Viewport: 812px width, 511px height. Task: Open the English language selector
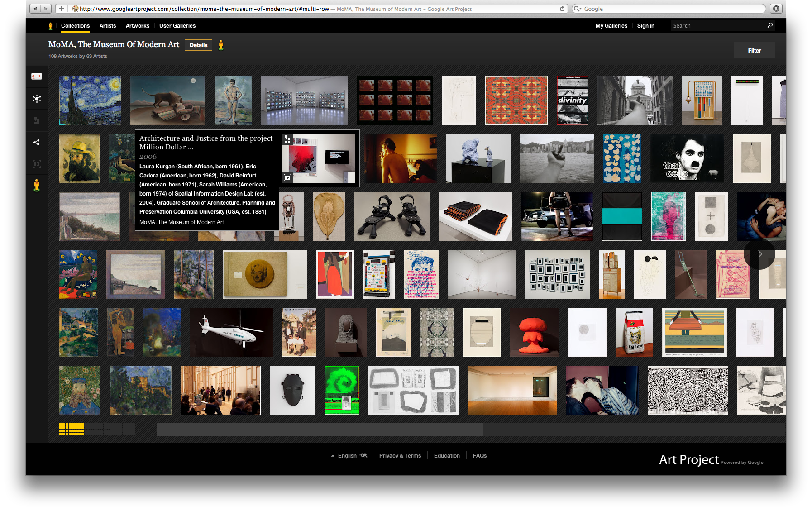pyautogui.click(x=348, y=455)
